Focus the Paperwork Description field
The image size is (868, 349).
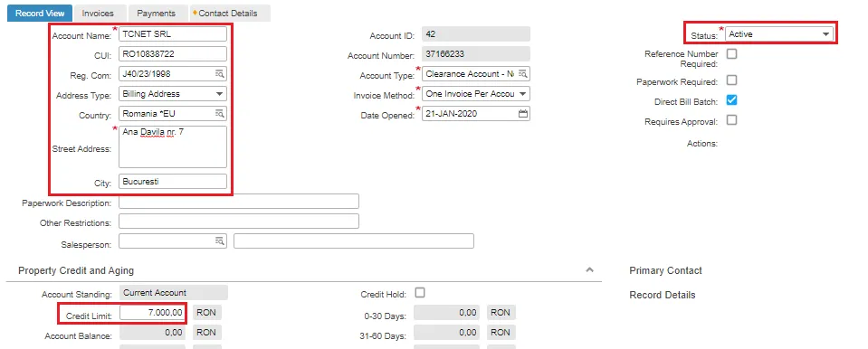(239, 202)
